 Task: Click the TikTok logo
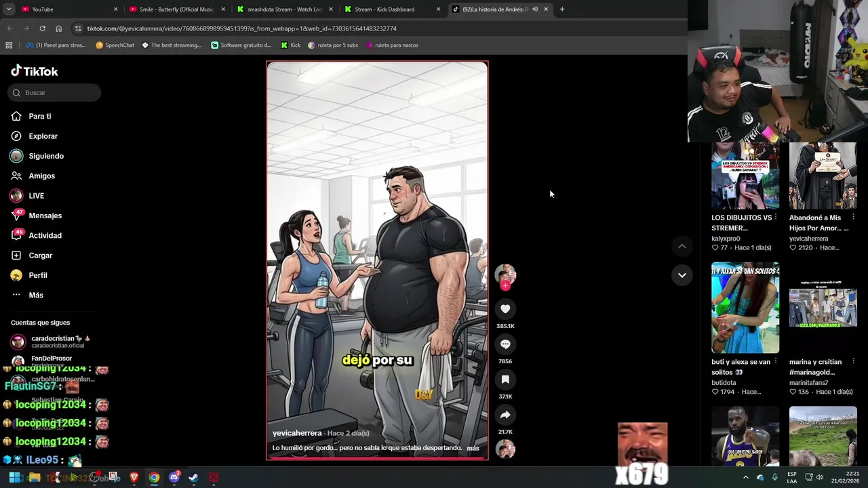point(35,71)
